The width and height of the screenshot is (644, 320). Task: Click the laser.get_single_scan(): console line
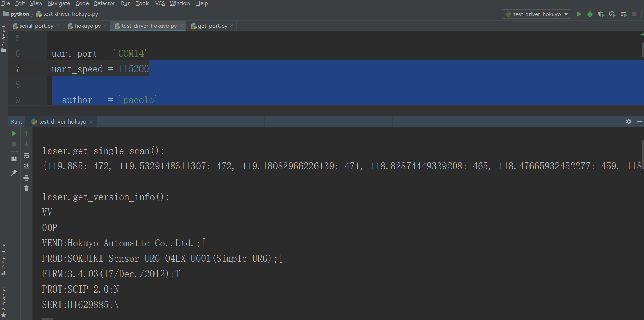click(x=103, y=151)
